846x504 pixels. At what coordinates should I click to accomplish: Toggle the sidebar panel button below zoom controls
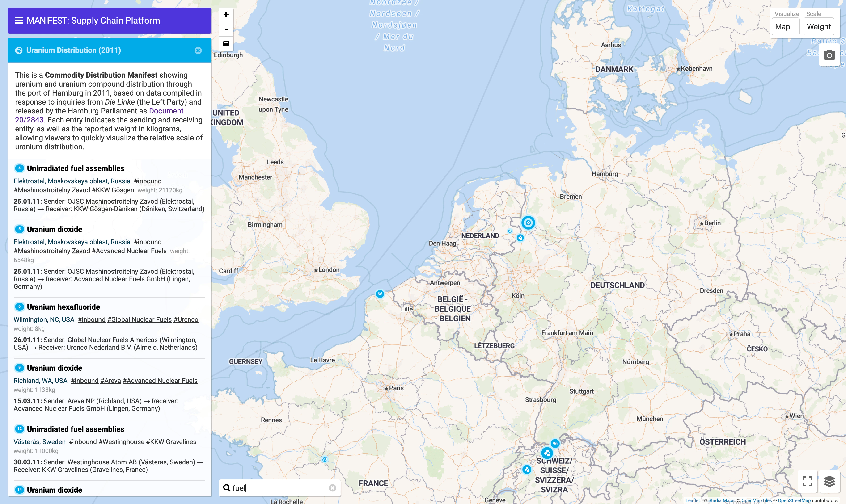[226, 43]
